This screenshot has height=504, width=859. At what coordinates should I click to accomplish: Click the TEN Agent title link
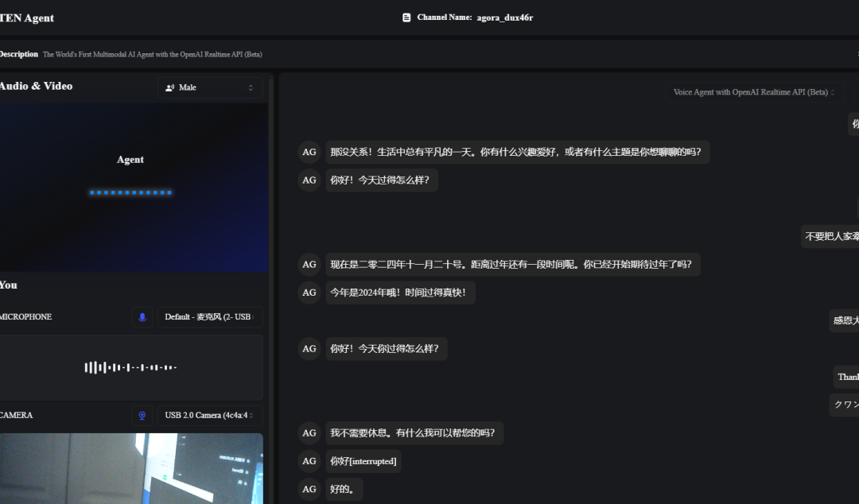(x=28, y=17)
